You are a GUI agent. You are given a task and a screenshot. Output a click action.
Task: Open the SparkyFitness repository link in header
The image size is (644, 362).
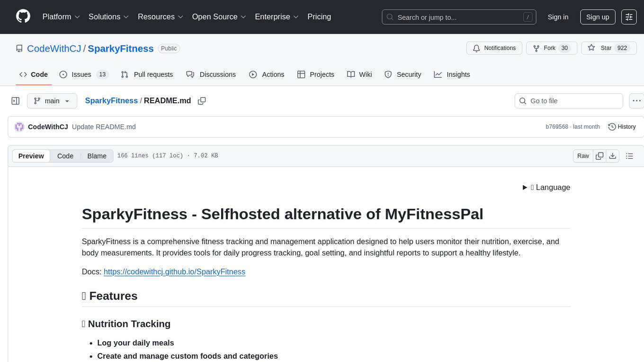[121, 48]
